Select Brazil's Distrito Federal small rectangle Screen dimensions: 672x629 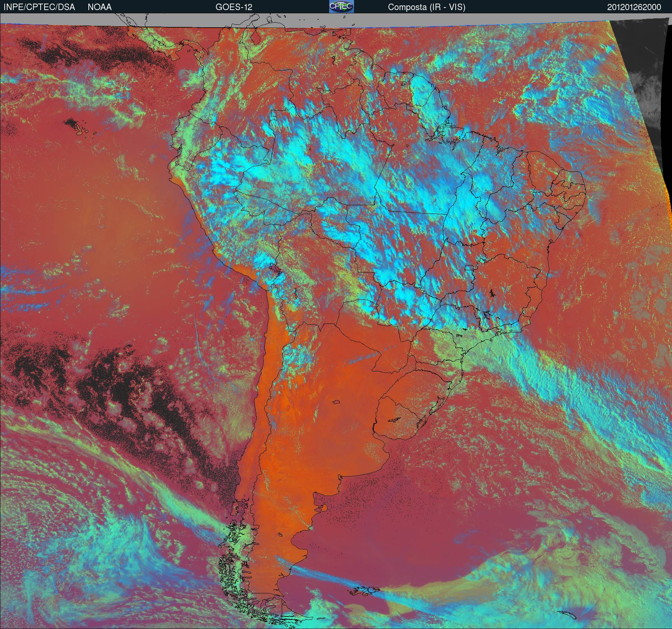[469, 267]
